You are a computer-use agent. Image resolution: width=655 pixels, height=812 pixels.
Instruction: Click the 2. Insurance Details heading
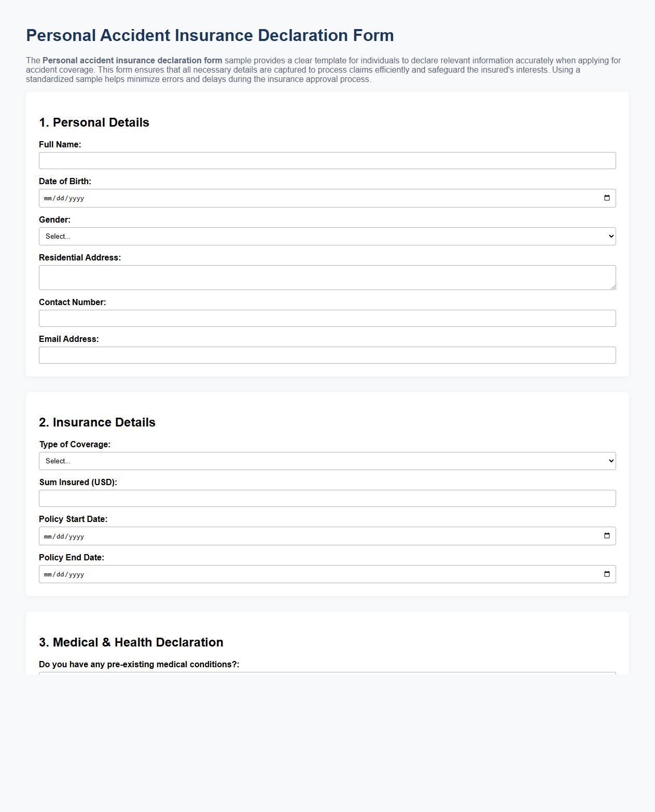pyautogui.click(x=97, y=422)
